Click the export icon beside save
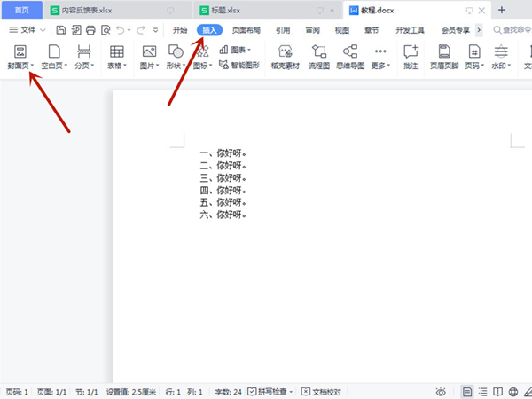532x399 pixels. [x=76, y=30]
